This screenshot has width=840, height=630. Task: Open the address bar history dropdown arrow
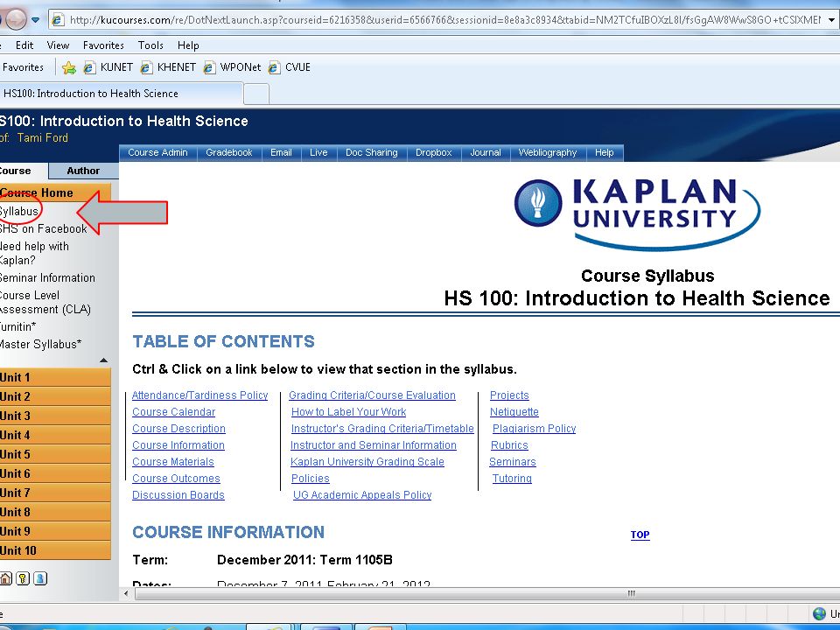pos(831,20)
